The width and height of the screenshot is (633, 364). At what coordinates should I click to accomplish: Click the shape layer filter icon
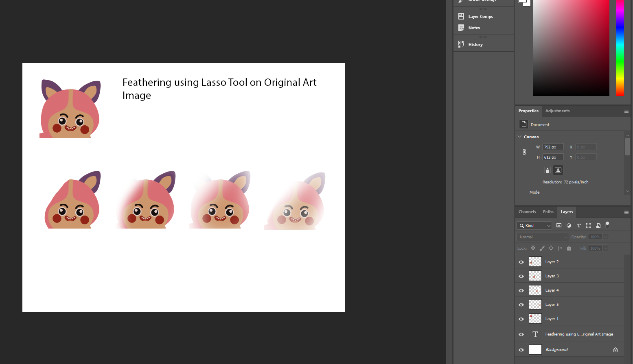coord(588,225)
